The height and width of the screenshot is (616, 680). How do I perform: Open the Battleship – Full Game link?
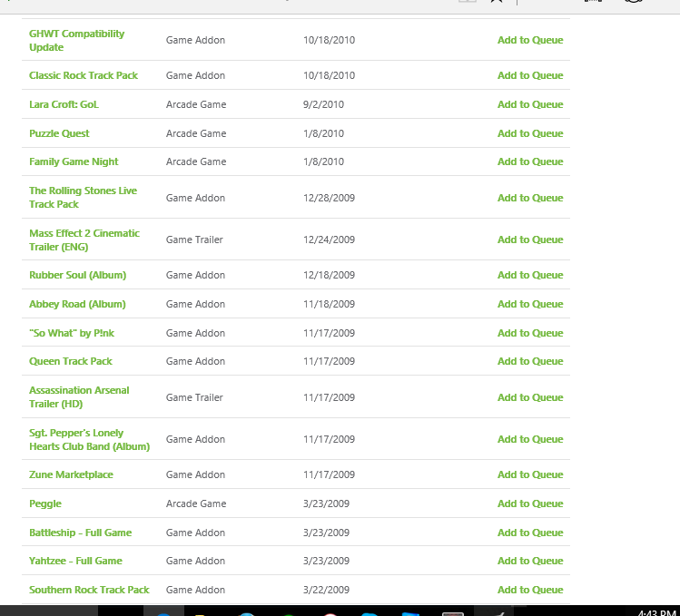pyautogui.click(x=80, y=533)
